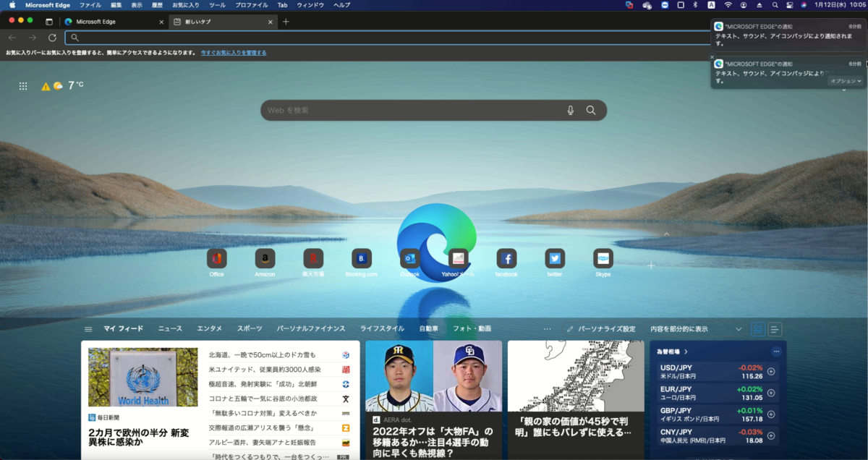Open the Office quick link tile

click(216, 258)
